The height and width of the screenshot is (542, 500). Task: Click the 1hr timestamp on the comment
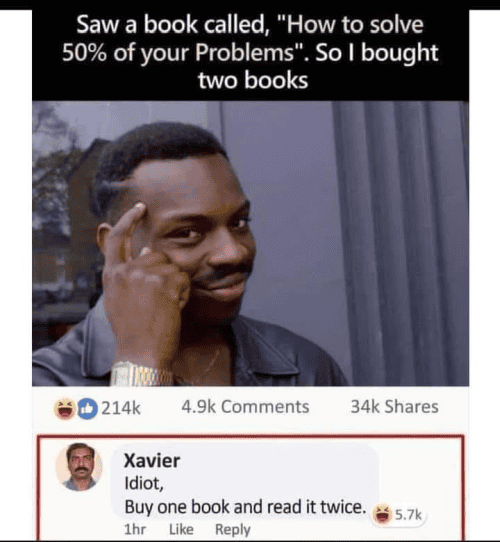[x=135, y=530]
